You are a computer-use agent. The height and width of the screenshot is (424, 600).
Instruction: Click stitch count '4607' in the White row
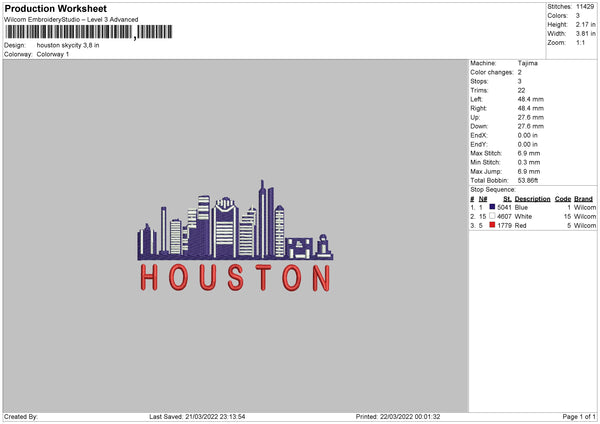coord(504,217)
